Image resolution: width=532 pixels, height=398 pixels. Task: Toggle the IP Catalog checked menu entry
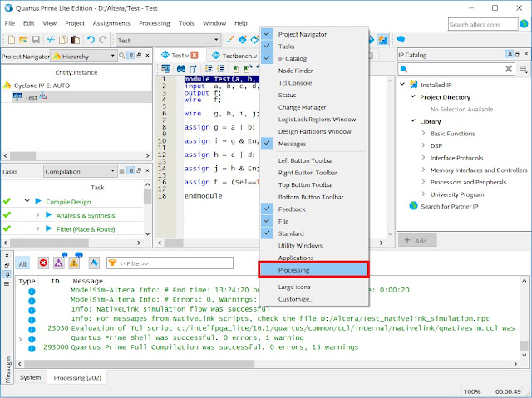pyautogui.click(x=267, y=58)
